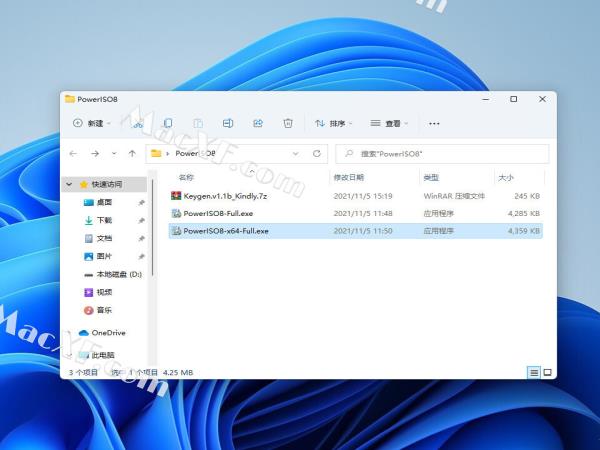Open Downloads (下载) in sidebar
The width and height of the screenshot is (600, 450).
coord(104,220)
